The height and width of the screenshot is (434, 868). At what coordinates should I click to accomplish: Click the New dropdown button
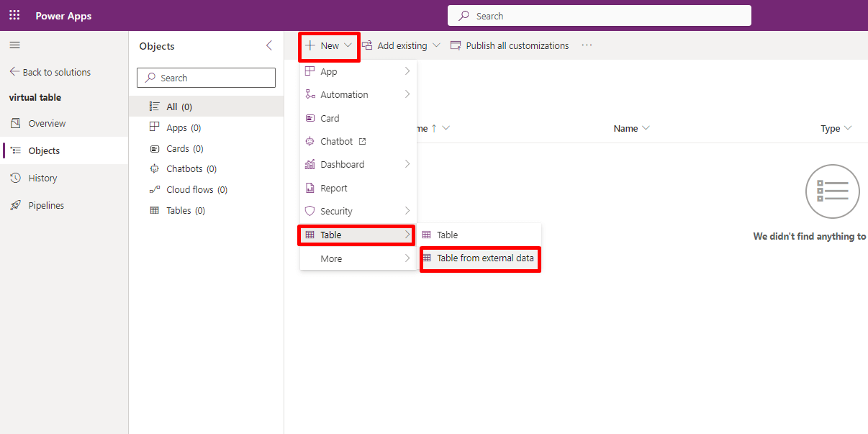coord(329,46)
